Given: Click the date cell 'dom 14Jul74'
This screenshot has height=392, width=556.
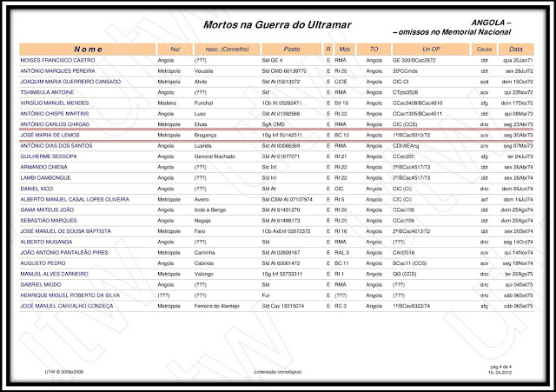Looking at the screenshot, I should 518,199.
